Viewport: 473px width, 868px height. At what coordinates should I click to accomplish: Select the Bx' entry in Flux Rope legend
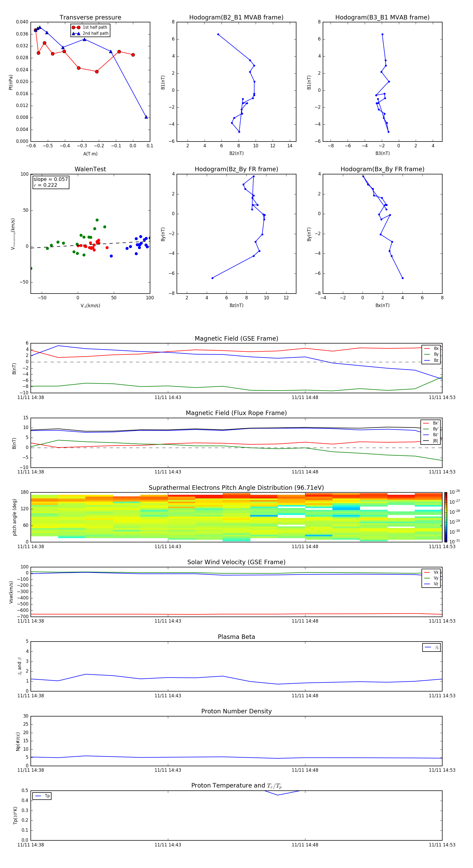click(431, 423)
